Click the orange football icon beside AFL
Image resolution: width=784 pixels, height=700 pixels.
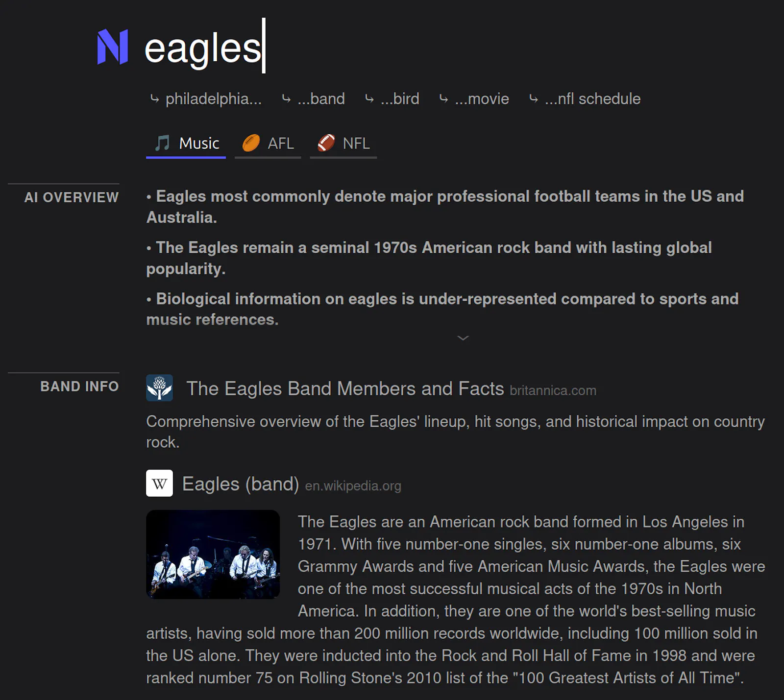pos(251,143)
